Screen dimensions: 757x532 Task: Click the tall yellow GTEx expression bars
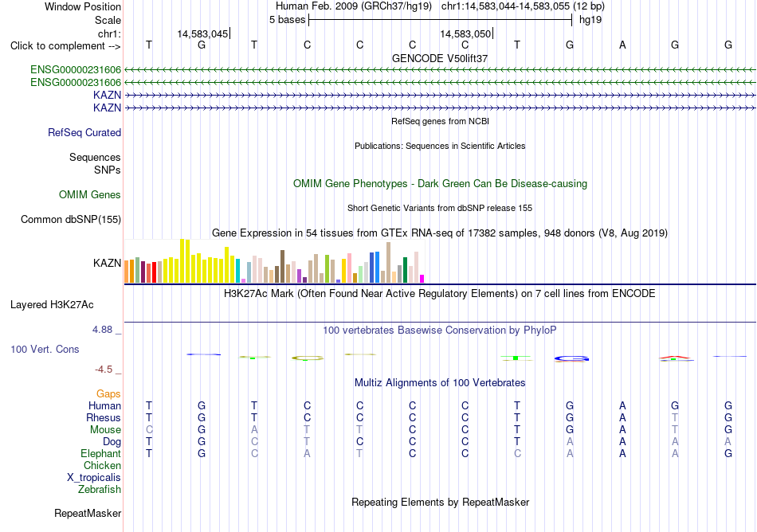click(x=185, y=260)
